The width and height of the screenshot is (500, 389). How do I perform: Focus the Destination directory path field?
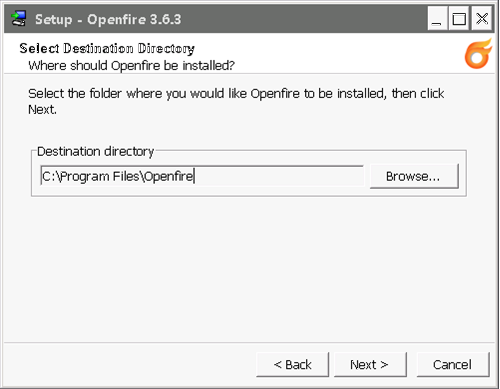(x=202, y=176)
